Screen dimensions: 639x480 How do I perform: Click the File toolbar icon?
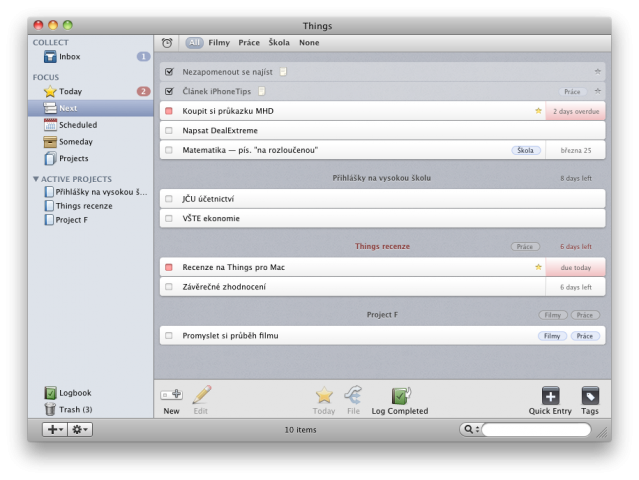pos(353,395)
